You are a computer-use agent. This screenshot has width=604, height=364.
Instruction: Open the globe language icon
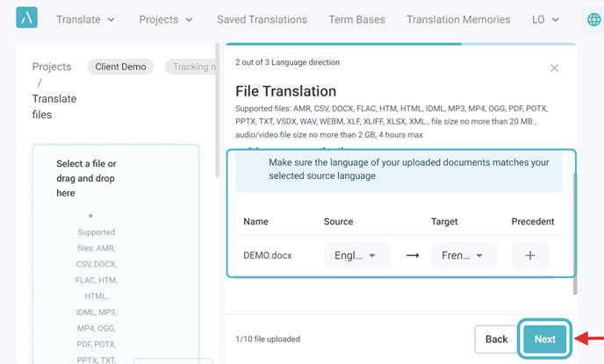pos(593,19)
